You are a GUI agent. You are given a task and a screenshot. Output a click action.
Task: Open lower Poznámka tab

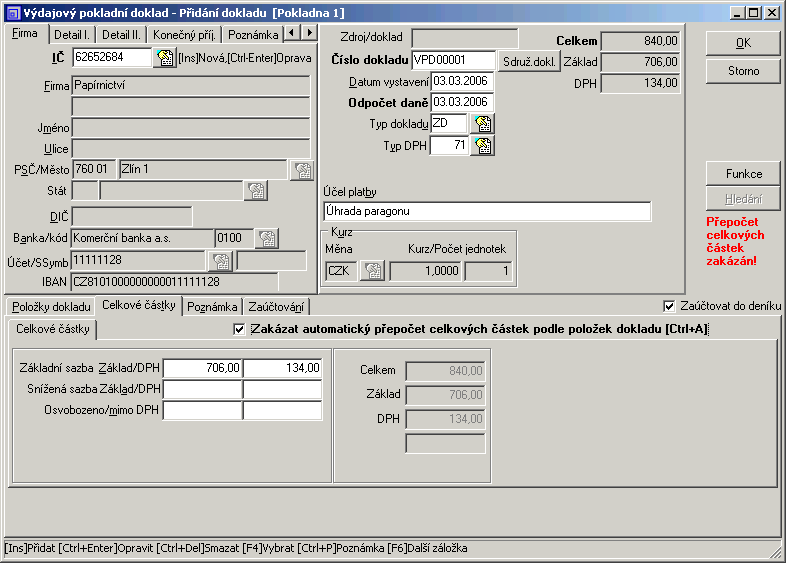click(x=212, y=307)
